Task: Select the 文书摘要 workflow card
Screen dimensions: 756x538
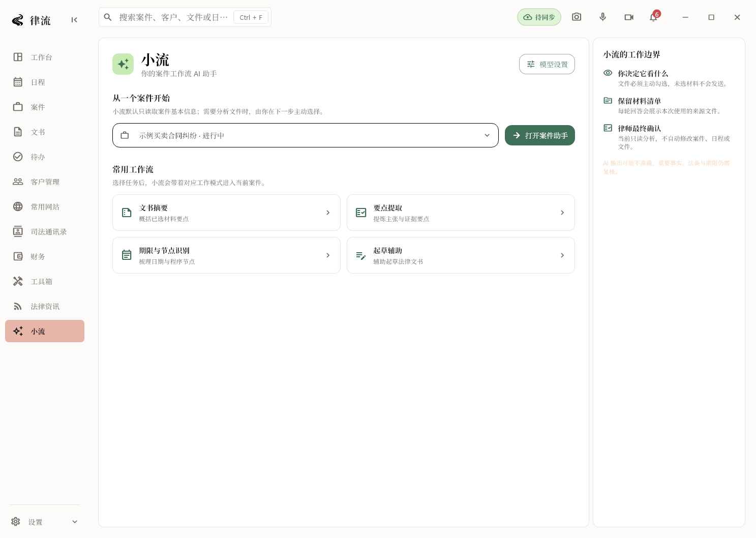Action: pos(226,213)
